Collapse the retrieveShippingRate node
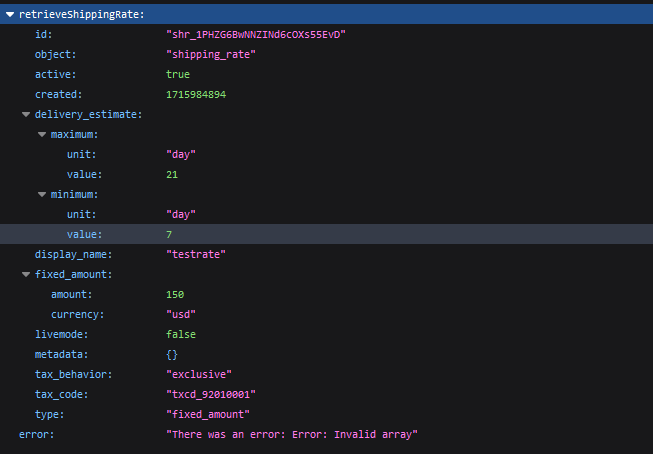The height and width of the screenshot is (454, 653). pyautogui.click(x=10, y=15)
